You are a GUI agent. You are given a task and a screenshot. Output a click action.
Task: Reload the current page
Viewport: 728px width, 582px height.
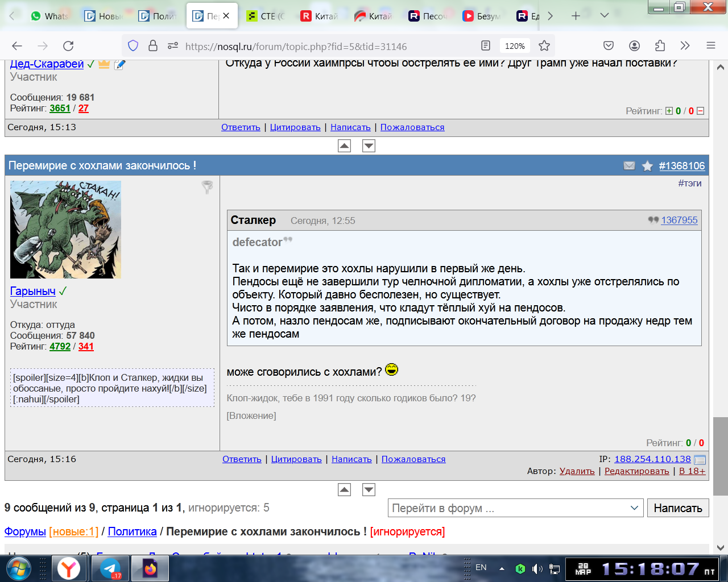click(68, 46)
